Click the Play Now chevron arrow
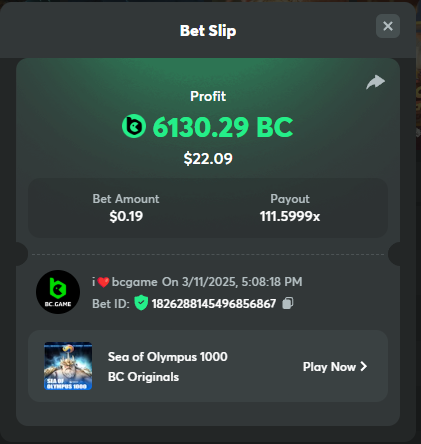The width and height of the screenshot is (421, 444). point(364,367)
